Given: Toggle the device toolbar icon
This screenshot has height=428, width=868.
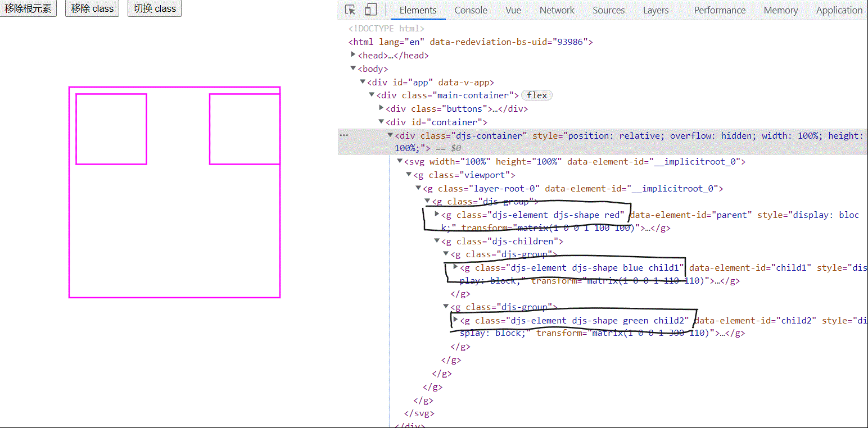Looking at the screenshot, I should [370, 10].
